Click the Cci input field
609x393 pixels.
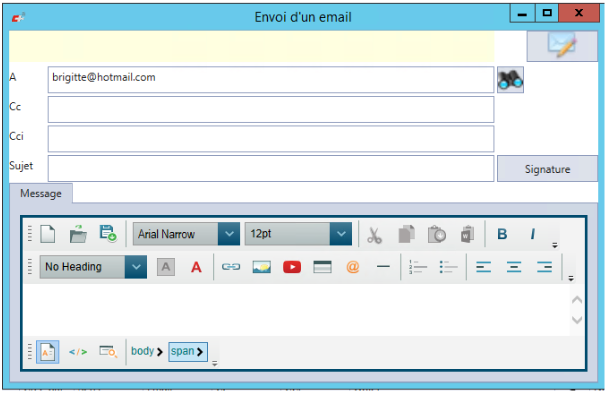[271, 139]
